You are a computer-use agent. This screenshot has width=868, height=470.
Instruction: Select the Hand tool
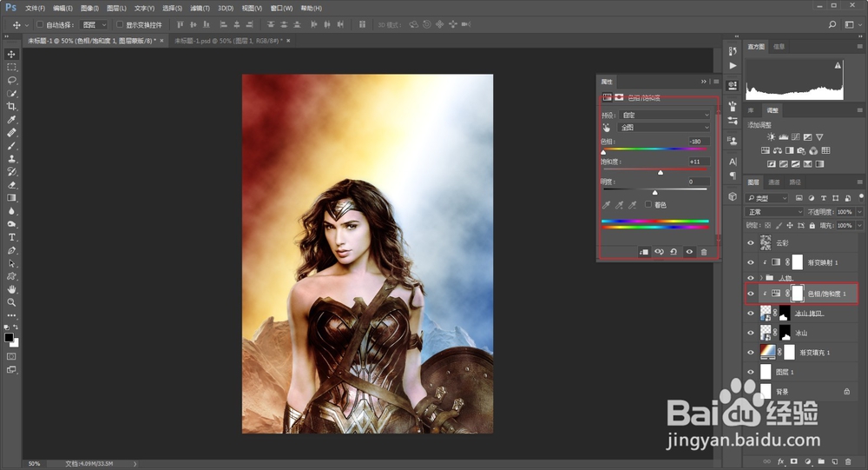click(x=11, y=289)
